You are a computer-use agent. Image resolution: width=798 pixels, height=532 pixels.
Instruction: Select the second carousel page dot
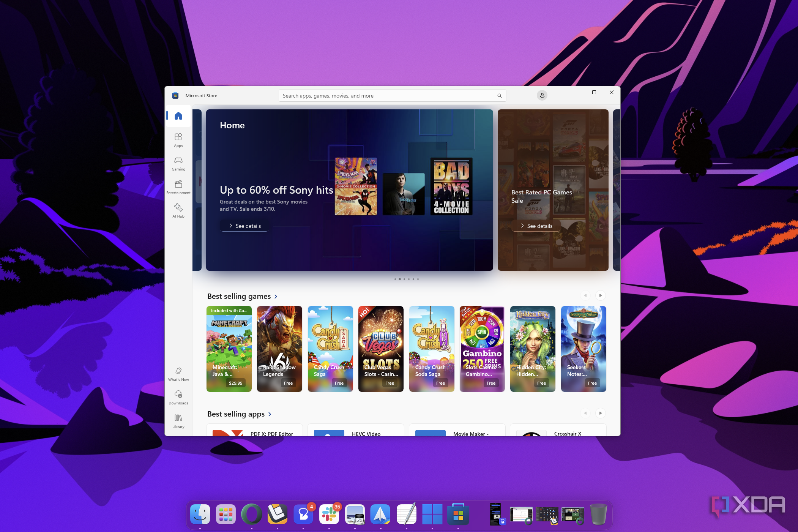coord(399,279)
